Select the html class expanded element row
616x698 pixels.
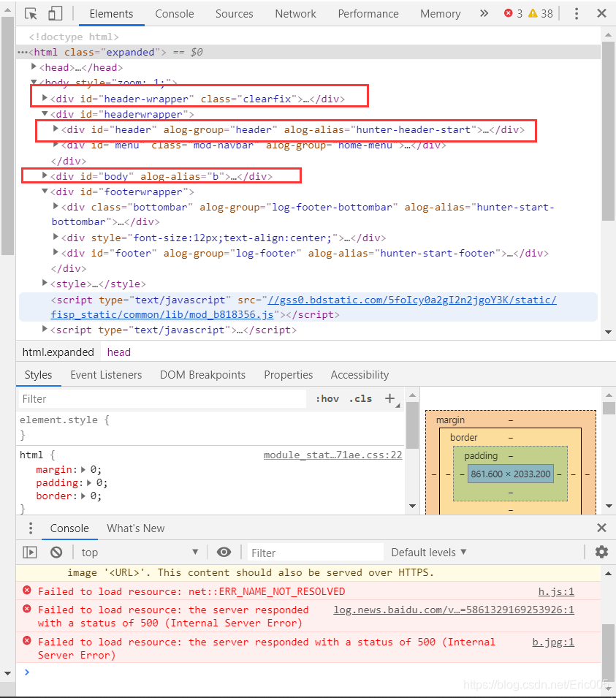[x=309, y=52]
